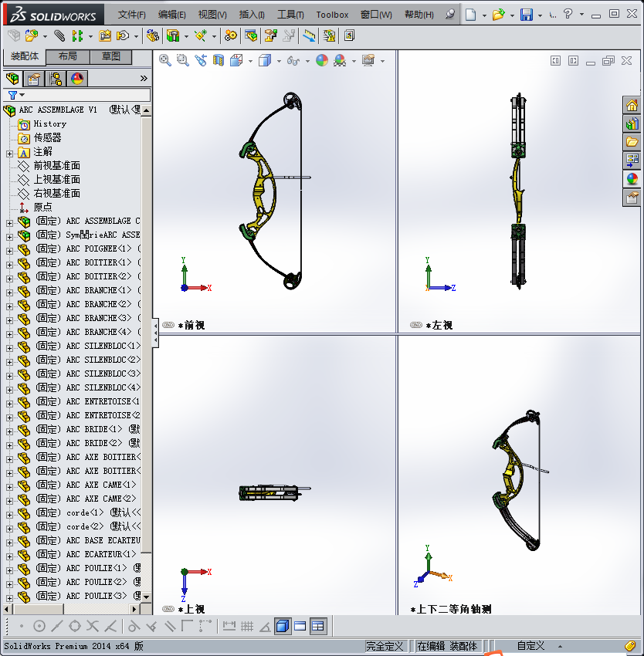Open the Design Library task pane icon
The image size is (644, 656).
coord(632,123)
